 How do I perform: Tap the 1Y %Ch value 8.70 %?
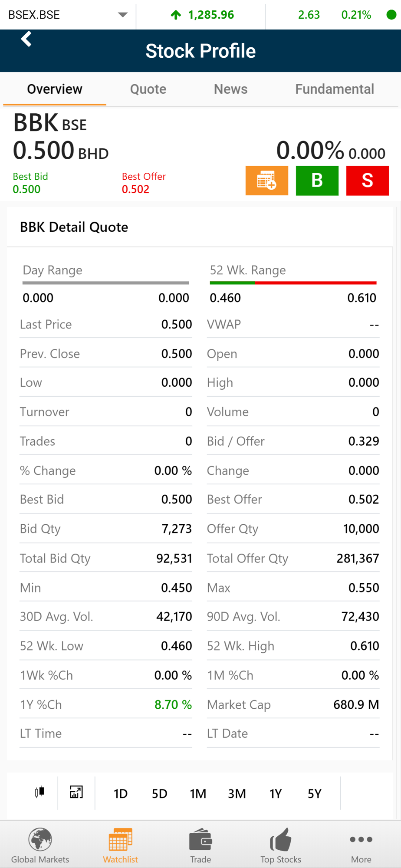tap(173, 704)
